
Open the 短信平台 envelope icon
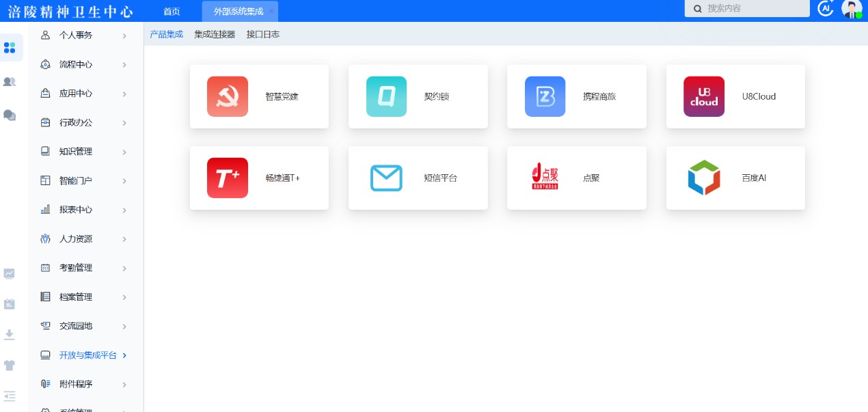[386, 178]
